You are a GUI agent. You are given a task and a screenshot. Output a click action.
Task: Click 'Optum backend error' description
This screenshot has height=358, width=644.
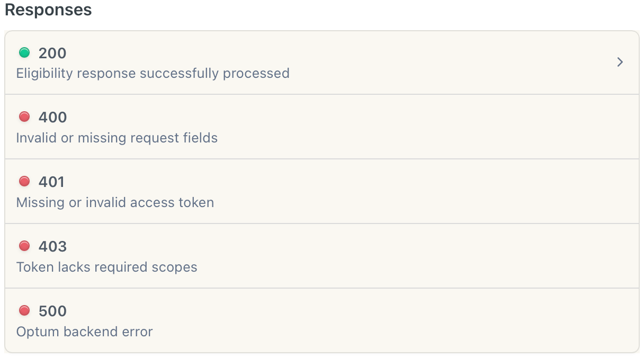pyautogui.click(x=84, y=332)
